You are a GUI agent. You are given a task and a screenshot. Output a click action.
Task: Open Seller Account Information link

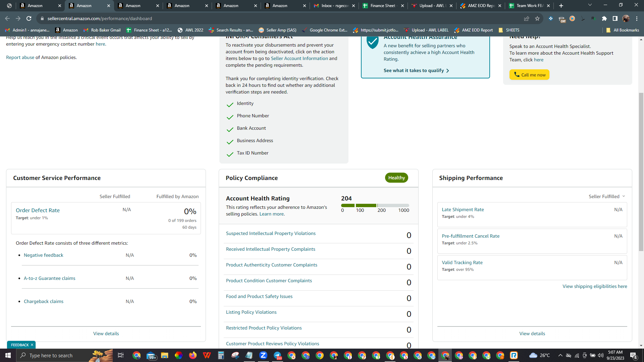click(299, 58)
